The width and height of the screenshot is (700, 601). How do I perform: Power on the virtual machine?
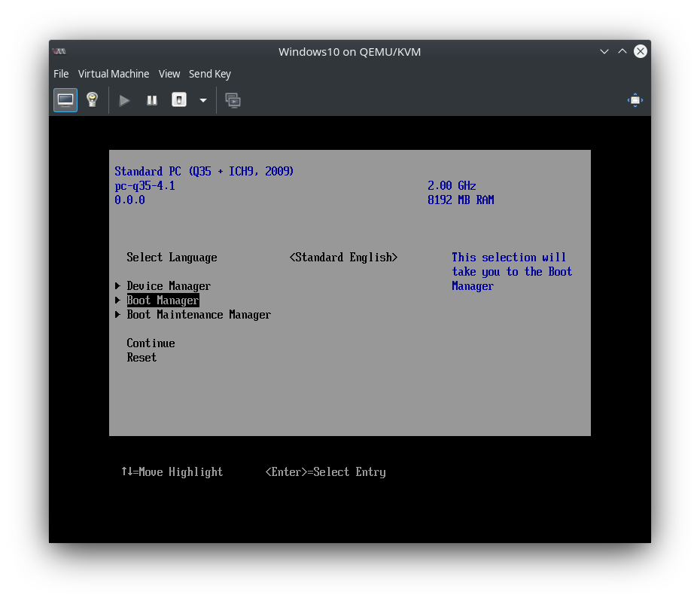click(x=124, y=100)
